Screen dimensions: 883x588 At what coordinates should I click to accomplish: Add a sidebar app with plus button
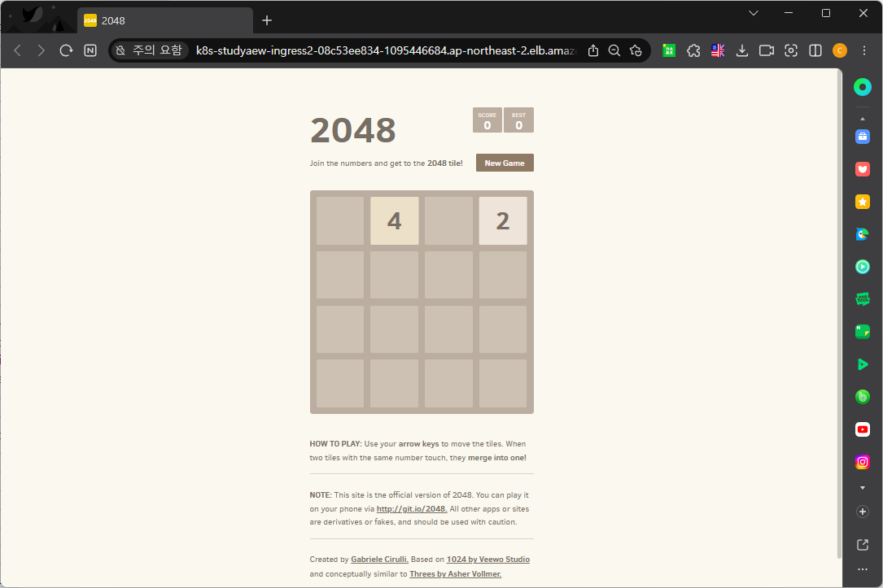[x=862, y=512]
